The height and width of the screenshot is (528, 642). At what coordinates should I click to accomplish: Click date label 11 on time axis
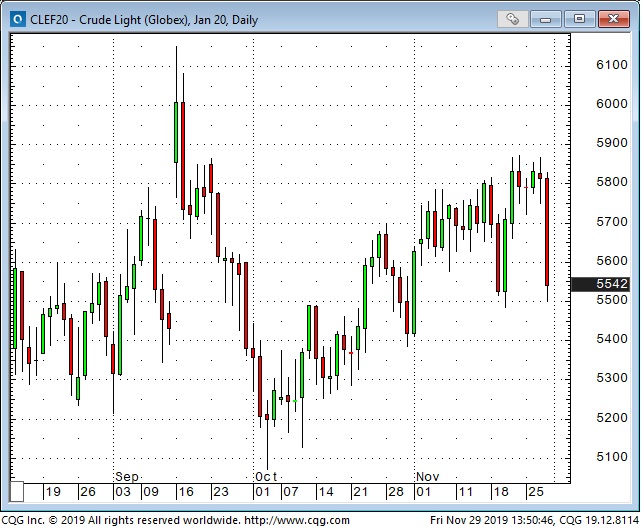(466, 492)
